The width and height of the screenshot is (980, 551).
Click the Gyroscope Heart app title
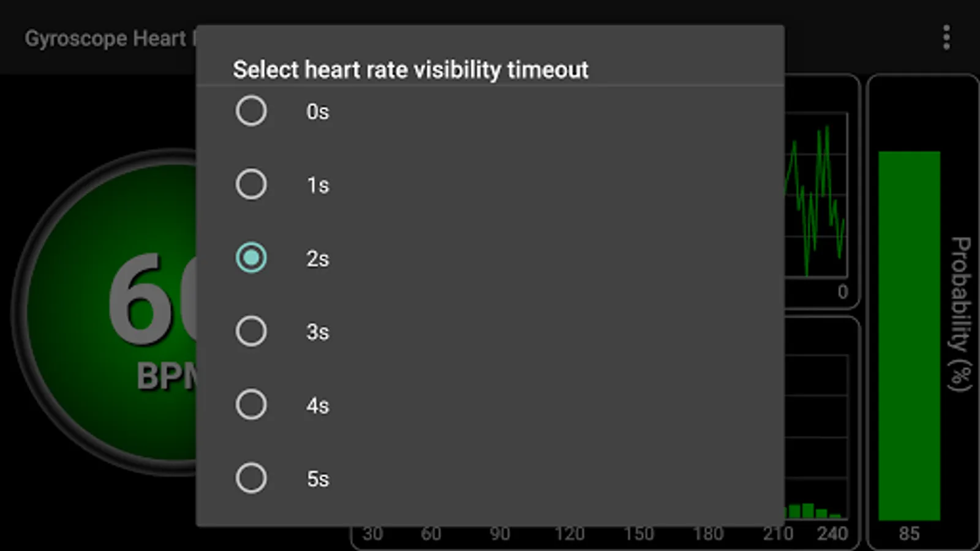(x=105, y=39)
